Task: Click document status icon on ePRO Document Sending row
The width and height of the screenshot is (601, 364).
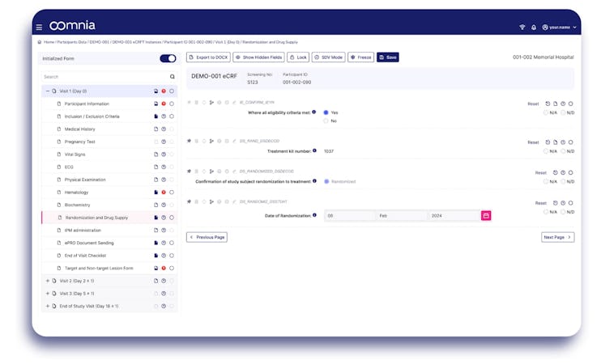Action: click(156, 243)
